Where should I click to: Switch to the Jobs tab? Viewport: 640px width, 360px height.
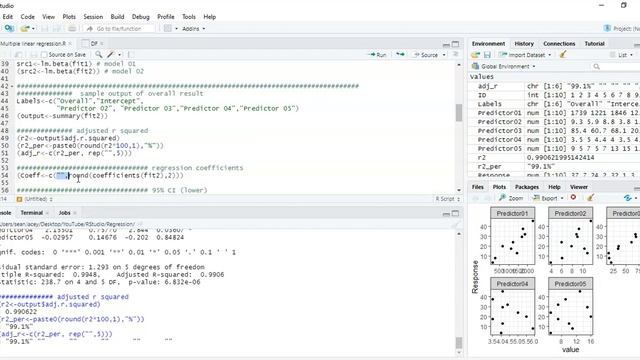coord(64,213)
